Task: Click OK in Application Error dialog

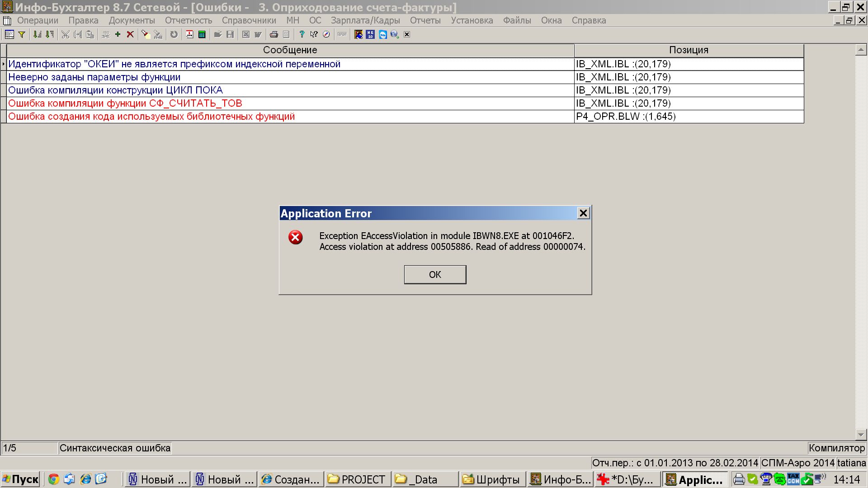Action: click(x=435, y=275)
